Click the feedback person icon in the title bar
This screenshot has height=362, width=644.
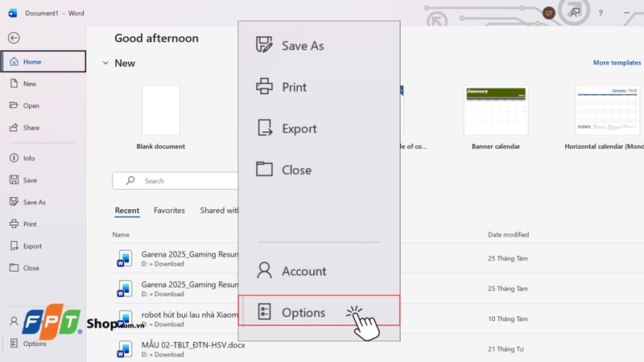pos(575,13)
